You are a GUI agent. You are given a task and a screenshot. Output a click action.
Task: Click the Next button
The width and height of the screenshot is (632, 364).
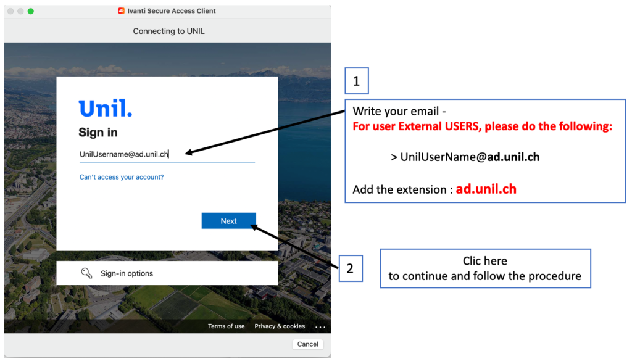(x=228, y=221)
